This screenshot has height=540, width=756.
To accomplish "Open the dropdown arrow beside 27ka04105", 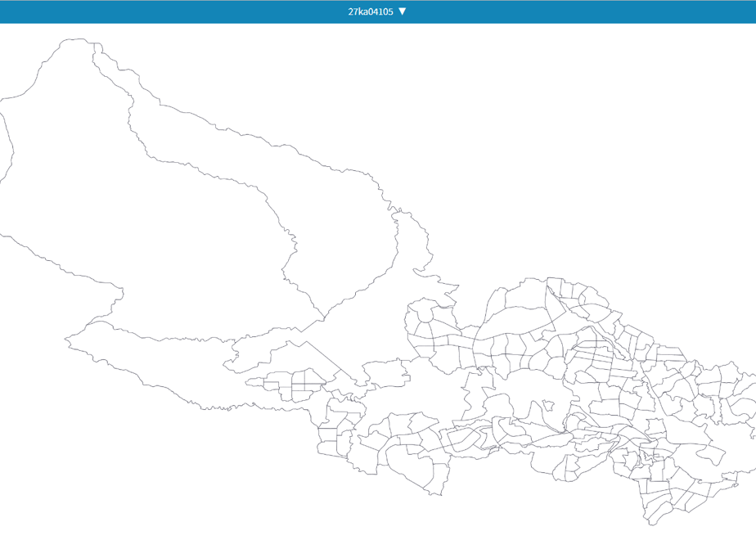I will (402, 11).
